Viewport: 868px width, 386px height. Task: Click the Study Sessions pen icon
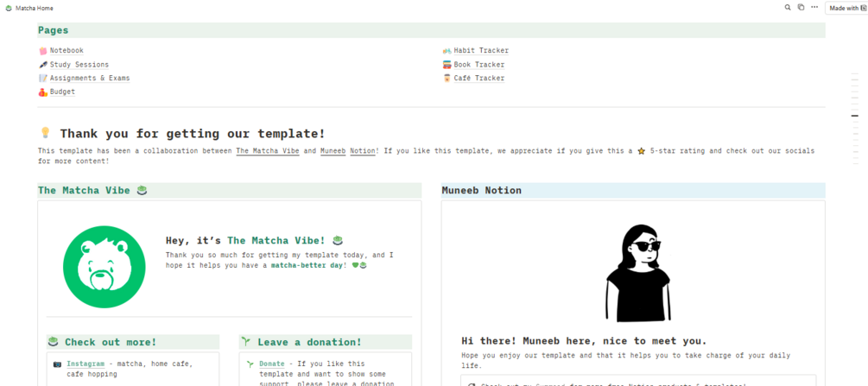(x=42, y=64)
